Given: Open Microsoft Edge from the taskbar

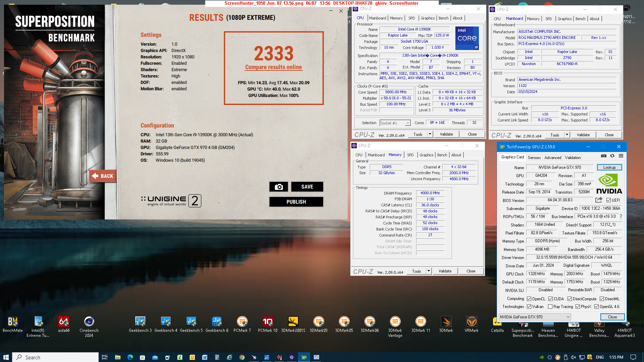Looking at the screenshot, I should pyautogui.click(x=130, y=357).
